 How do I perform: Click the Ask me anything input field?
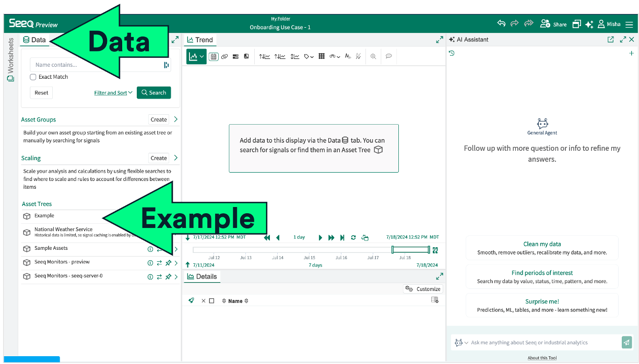pyautogui.click(x=543, y=343)
